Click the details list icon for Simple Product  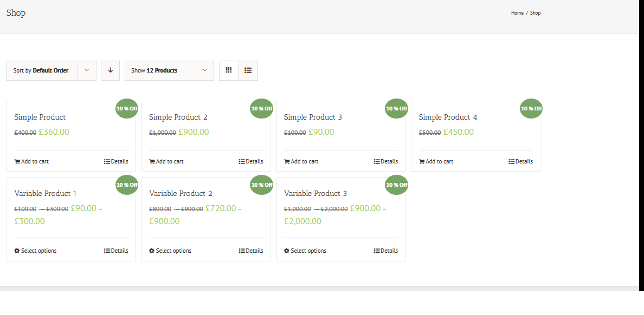107,161
